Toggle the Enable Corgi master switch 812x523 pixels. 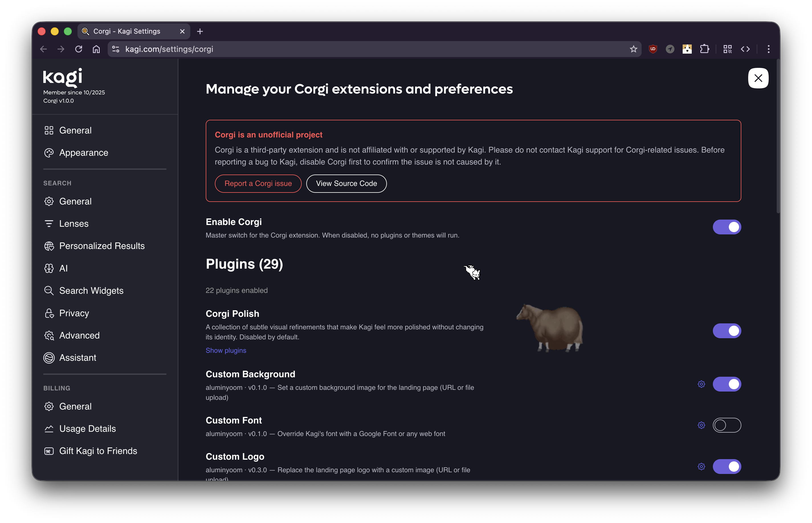pyautogui.click(x=727, y=227)
